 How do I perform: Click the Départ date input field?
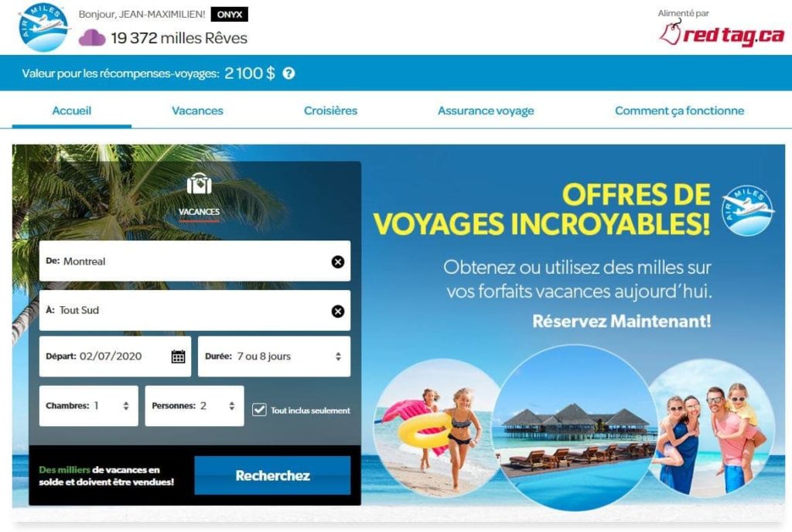(x=115, y=356)
